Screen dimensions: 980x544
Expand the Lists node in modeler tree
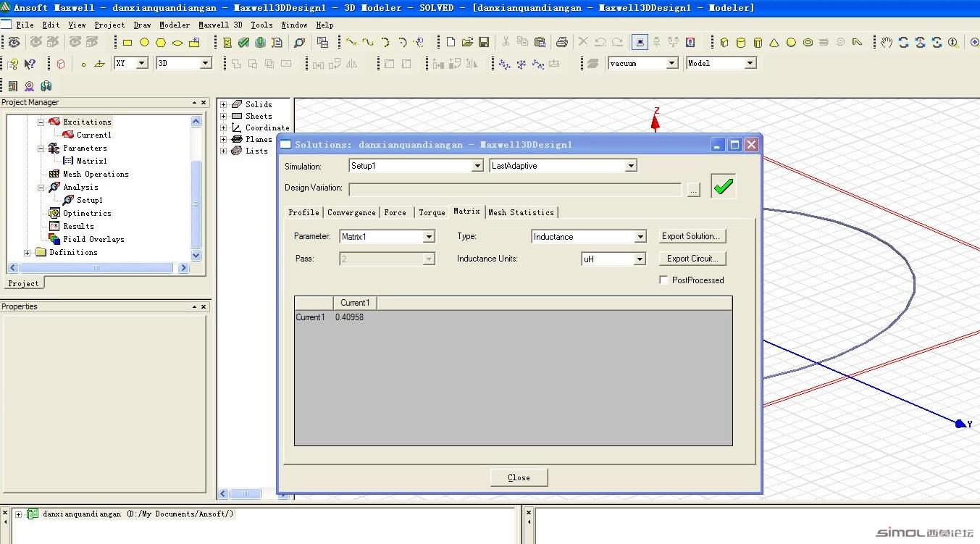pyautogui.click(x=224, y=151)
